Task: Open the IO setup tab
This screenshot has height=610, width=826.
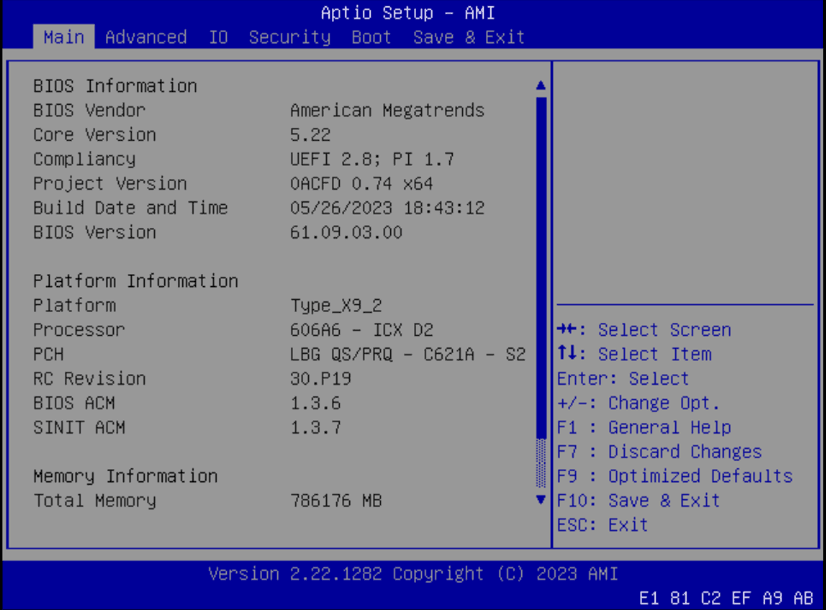Action: pyautogui.click(x=218, y=37)
